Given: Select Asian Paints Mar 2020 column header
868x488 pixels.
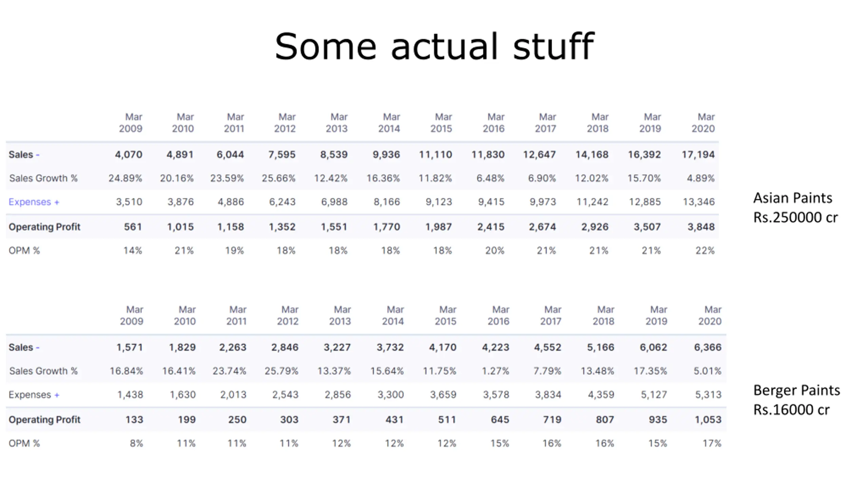Looking at the screenshot, I should (x=703, y=123).
